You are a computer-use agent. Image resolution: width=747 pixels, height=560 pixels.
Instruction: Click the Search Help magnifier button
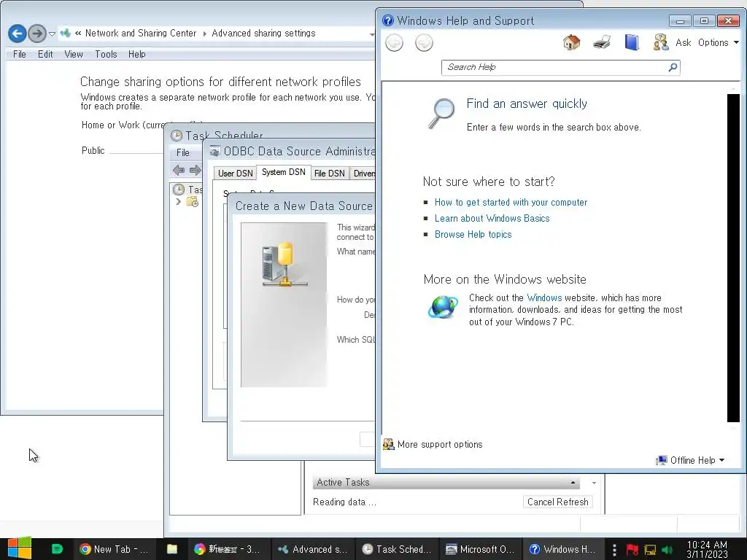click(x=673, y=67)
